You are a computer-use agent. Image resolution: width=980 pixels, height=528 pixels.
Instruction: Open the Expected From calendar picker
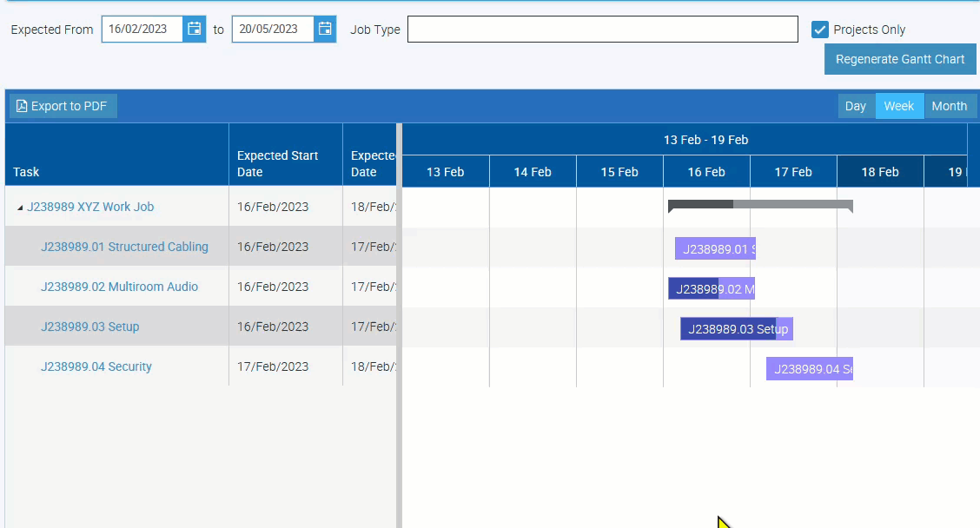195,29
